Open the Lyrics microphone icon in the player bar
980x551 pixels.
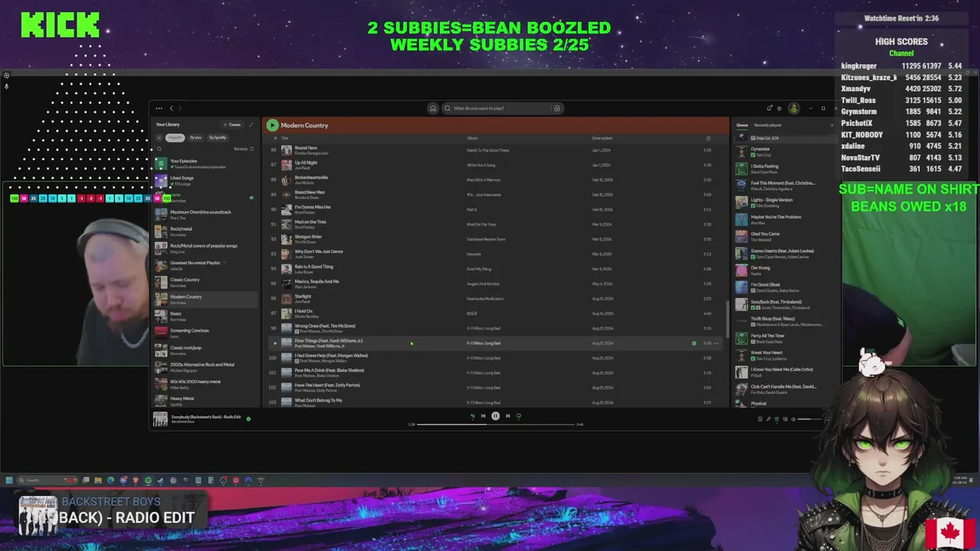(x=768, y=419)
